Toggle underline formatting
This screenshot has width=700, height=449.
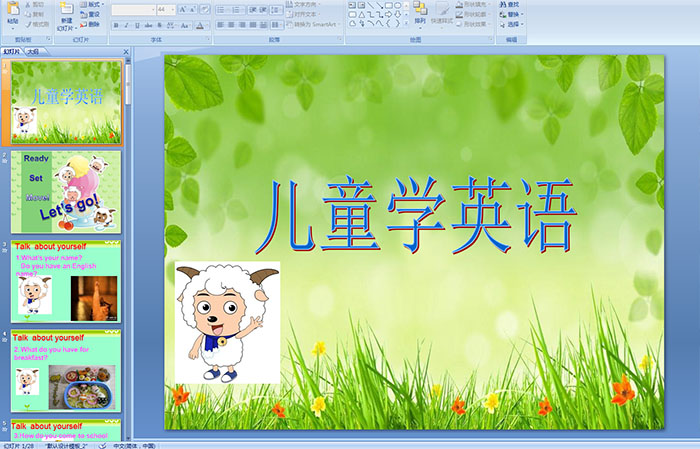[137, 25]
